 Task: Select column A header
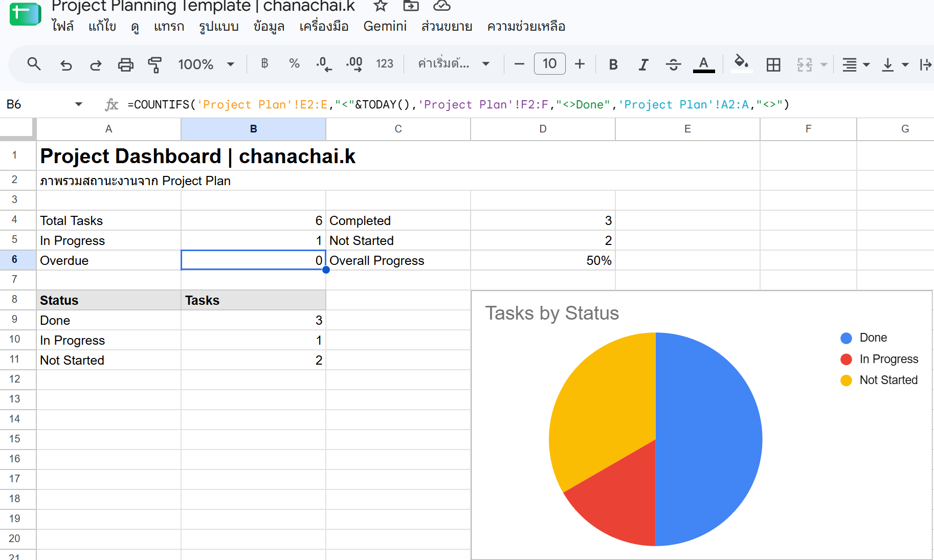coord(108,129)
